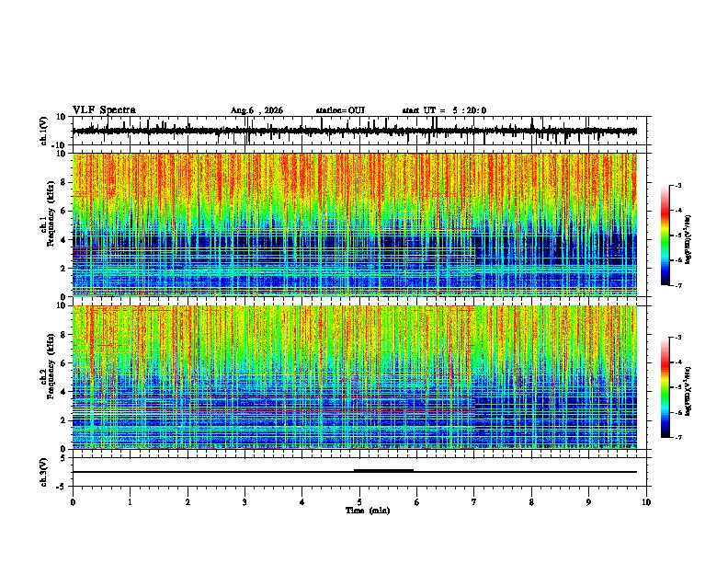Image resolution: width=728 pixels, height=563 pixels.
Task: Select the "Aug.6 , 2026" date text
Action: coord(256,110)
